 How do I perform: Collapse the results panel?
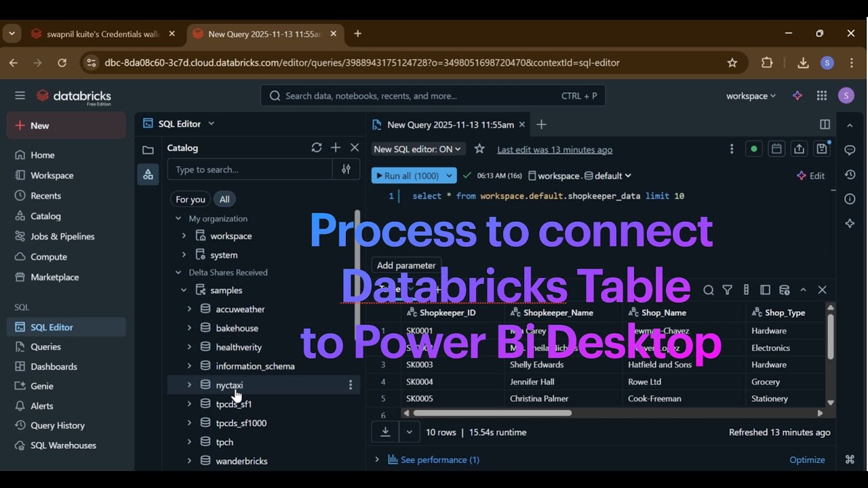804,290
